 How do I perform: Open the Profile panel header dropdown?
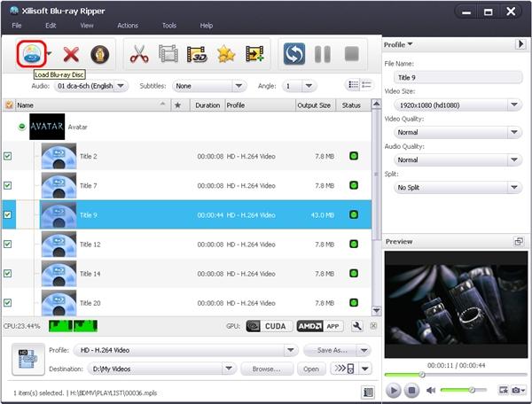tap(398, 44)
